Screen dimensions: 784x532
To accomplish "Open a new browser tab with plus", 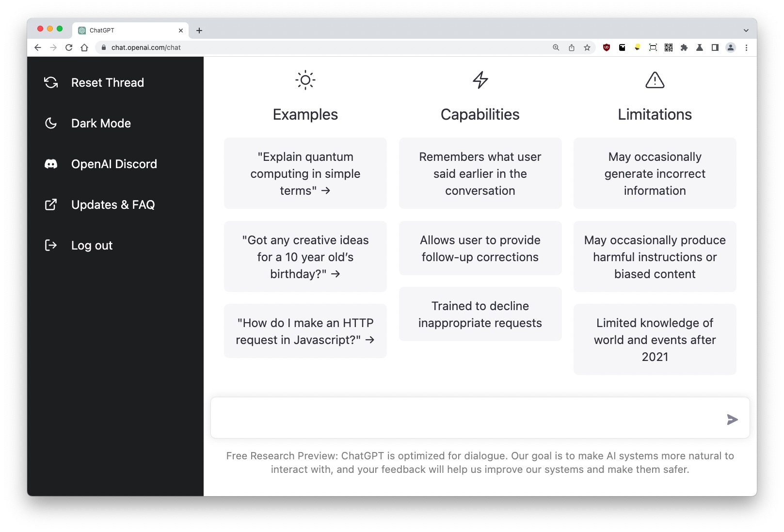I will point(199,31).
